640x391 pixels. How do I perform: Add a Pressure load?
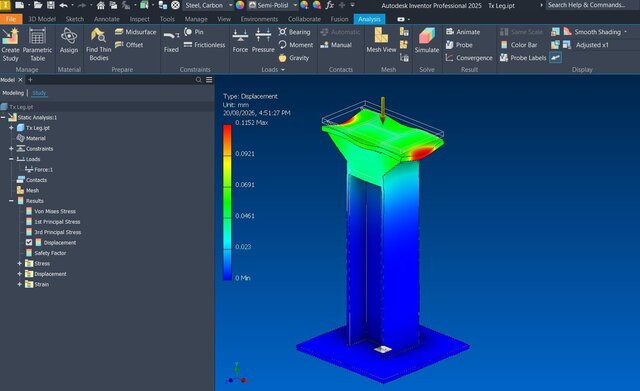[263, 41]
